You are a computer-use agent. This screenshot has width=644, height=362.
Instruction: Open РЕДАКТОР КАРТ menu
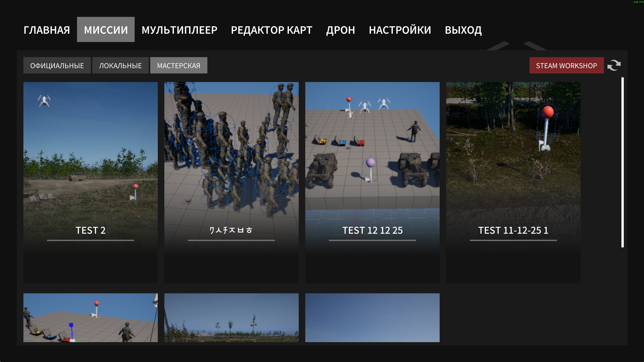pos(272,30)
